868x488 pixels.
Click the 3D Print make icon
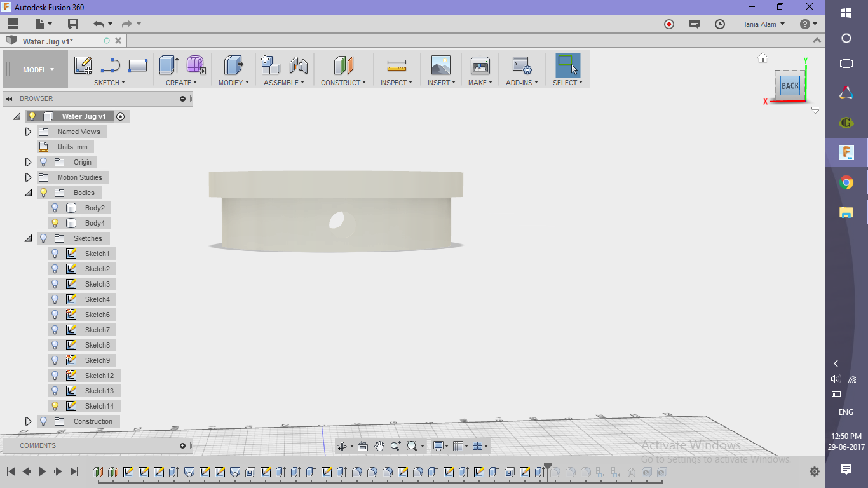point(480,65)
